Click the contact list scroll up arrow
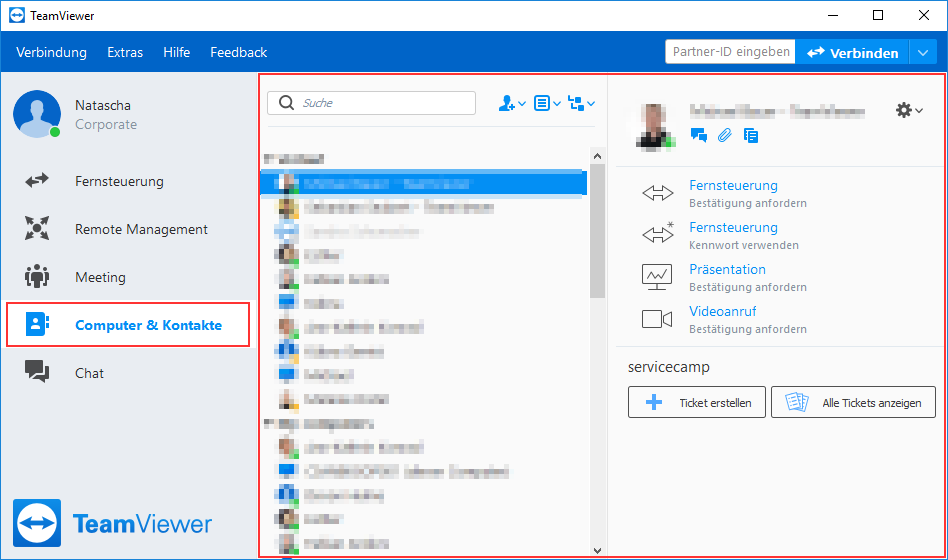The height and width of the screenshot is (560, 948). [597, 155]
